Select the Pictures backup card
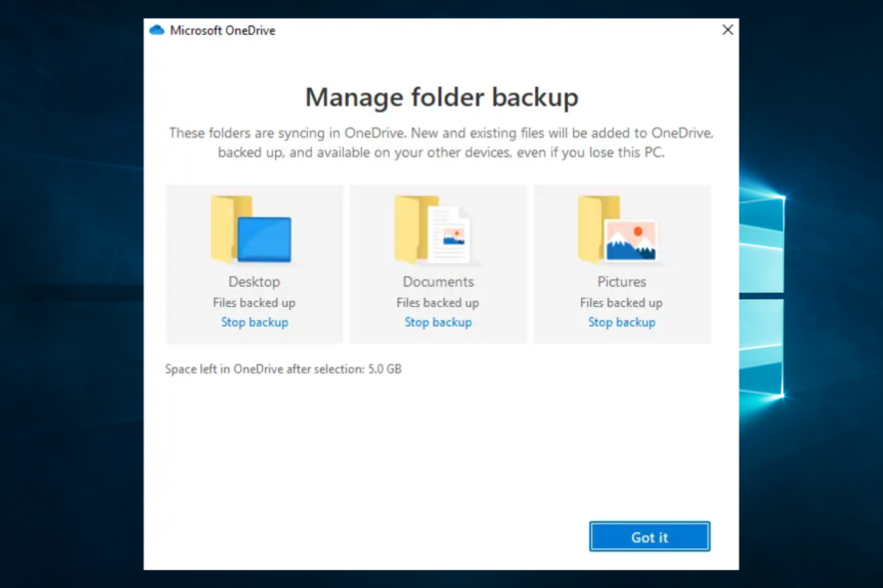Image resolution: width=883 pixels, height=588 pixels. pos(622,263)
